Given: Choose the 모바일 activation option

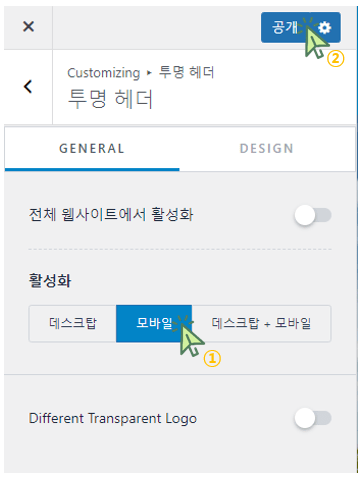Looking at the screenshot, I should 154,323.
